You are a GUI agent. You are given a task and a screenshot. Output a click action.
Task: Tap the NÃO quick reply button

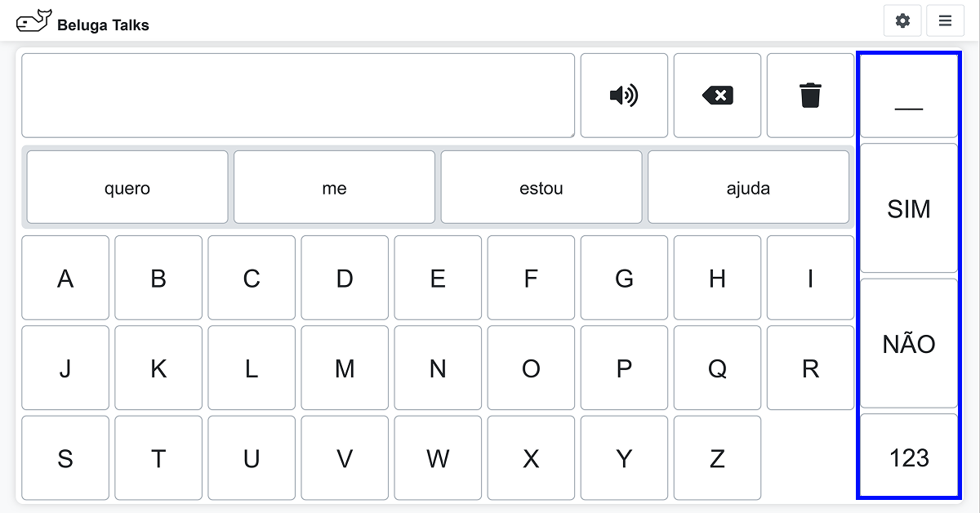point(908,344)
